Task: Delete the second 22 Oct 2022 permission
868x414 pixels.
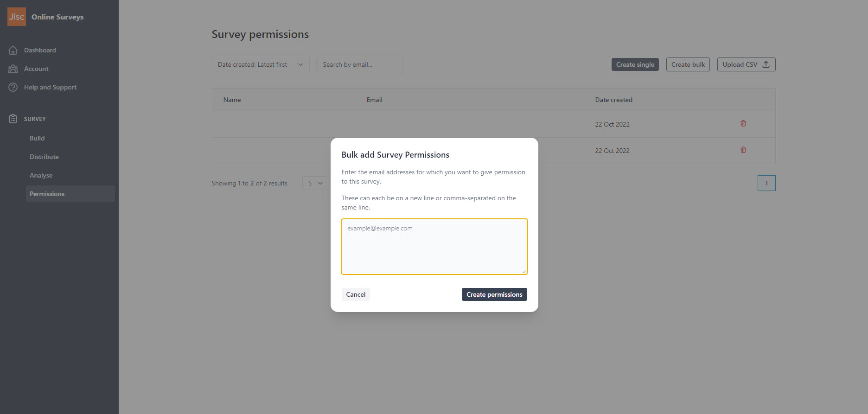Action: coord(743,150)
